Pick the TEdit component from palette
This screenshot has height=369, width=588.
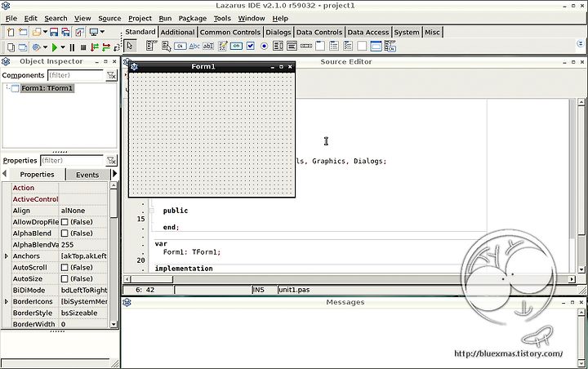click(x=208, y=46)
